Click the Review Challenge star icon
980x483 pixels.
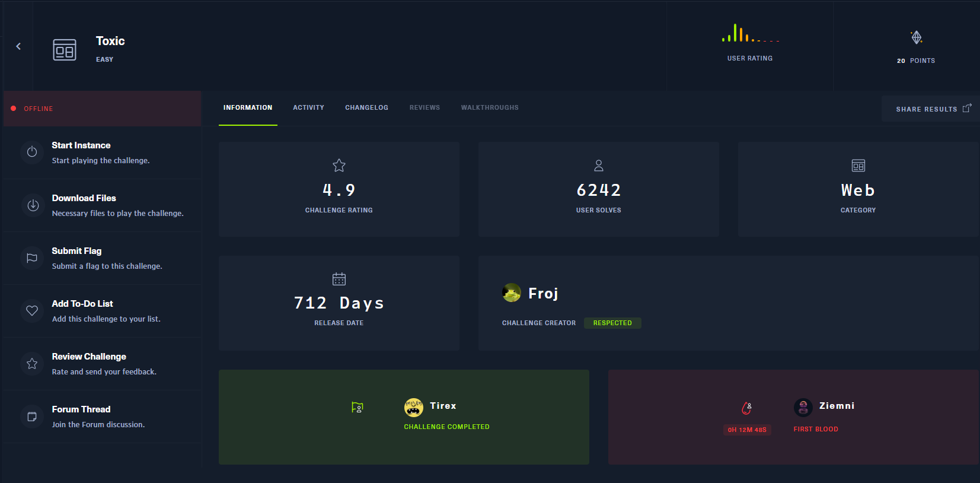(32, 364)
